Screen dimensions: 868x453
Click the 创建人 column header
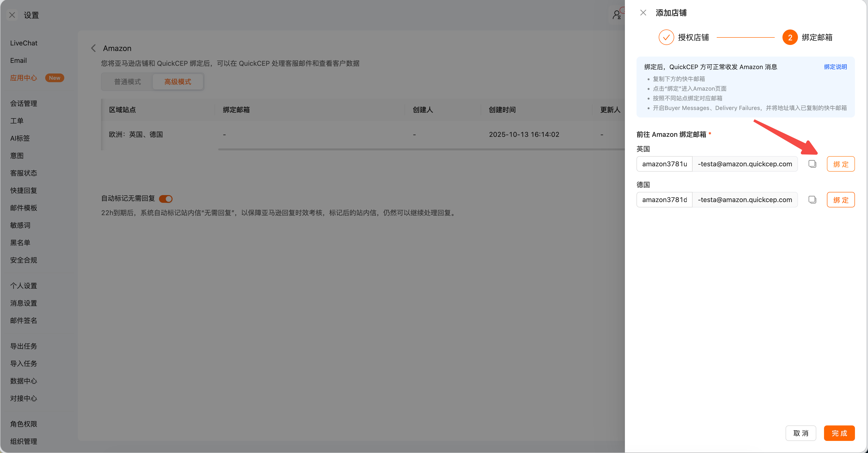423,110
